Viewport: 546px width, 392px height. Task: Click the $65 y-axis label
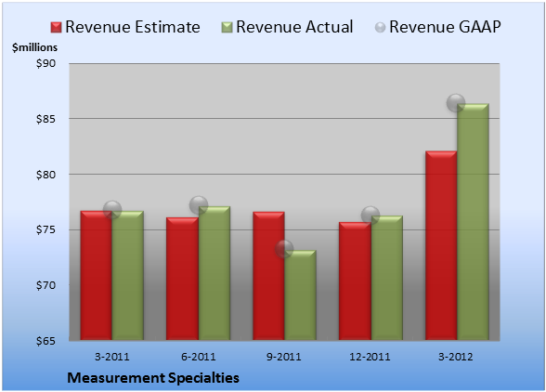(x=46, y=340)
